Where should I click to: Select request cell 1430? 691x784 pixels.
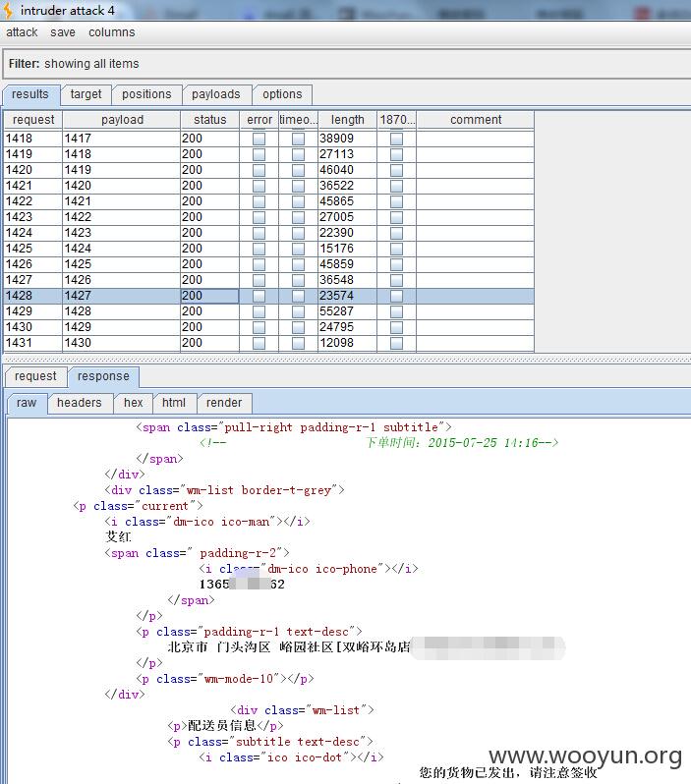click(33, 327)
